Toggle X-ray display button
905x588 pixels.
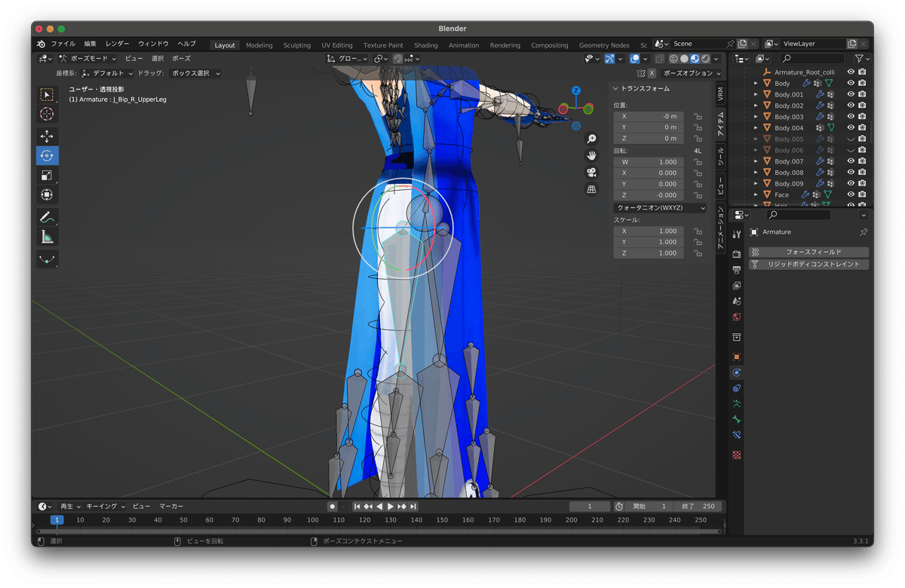660,59
